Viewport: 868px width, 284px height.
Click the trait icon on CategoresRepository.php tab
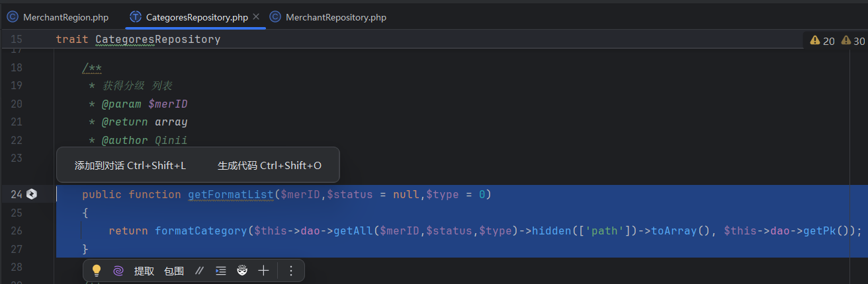[x=136, y=17]
